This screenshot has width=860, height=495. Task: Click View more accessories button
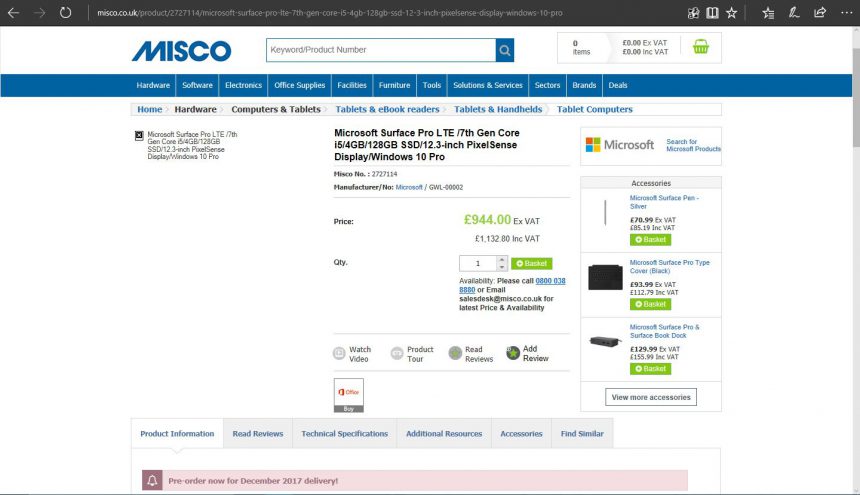pos(651,397)
